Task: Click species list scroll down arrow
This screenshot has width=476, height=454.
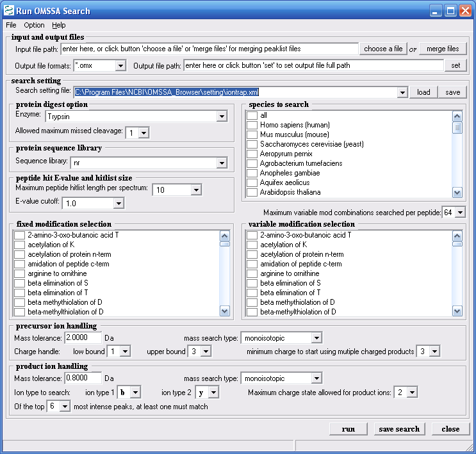Action: tap(457, 192)
